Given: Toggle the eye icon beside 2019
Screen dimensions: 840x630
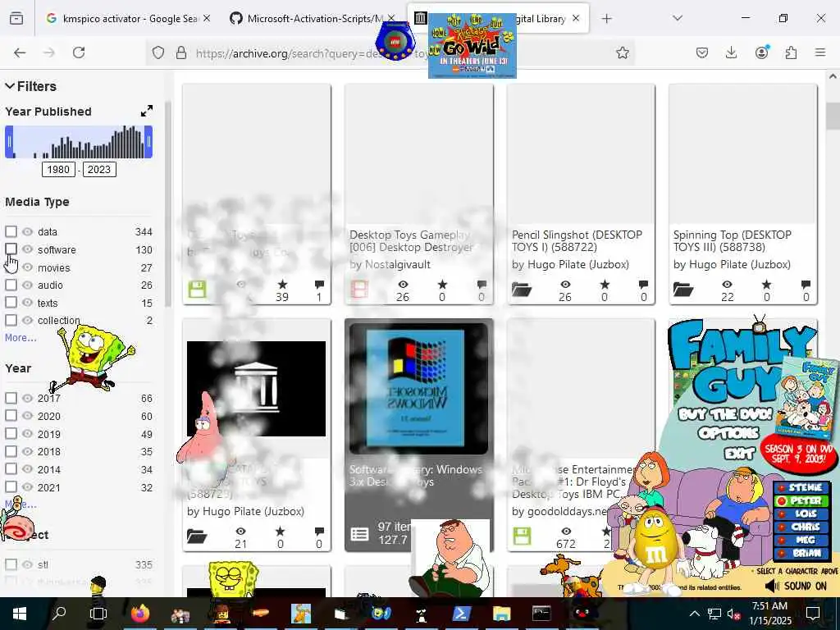Looking at the screenshot, I should [27, 434].
